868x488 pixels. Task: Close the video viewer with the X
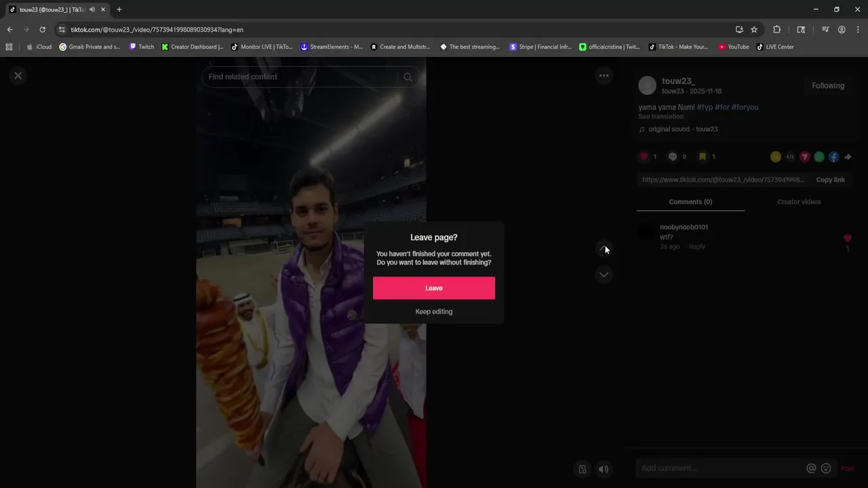click(18, 76)
